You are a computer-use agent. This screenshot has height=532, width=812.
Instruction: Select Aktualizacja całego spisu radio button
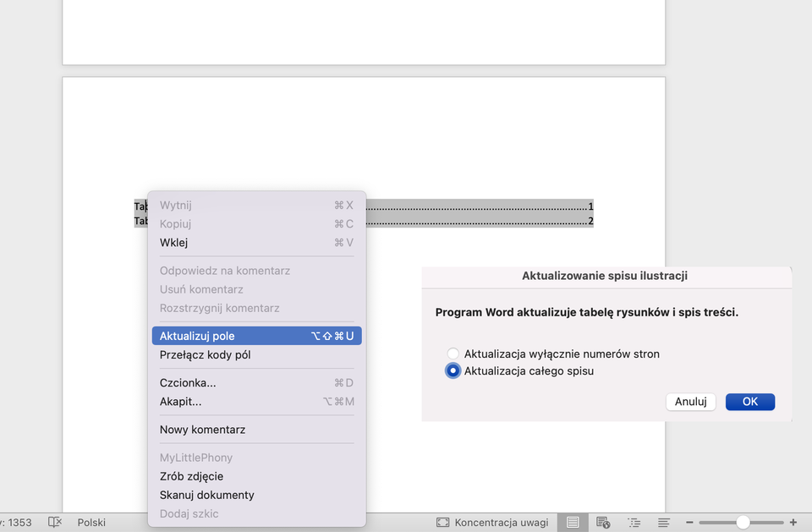point(453,371)
